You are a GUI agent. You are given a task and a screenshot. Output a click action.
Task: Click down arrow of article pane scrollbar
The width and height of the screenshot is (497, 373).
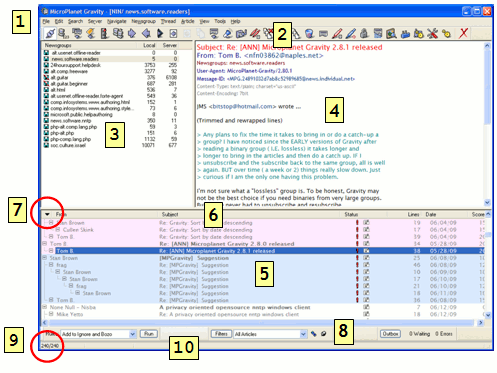coord(487,202)
